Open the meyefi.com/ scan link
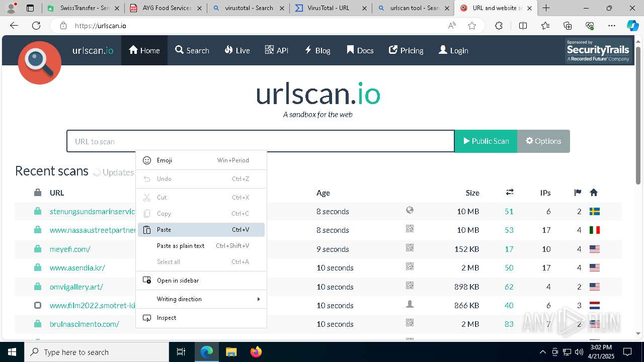 click(x=70, y=249)
